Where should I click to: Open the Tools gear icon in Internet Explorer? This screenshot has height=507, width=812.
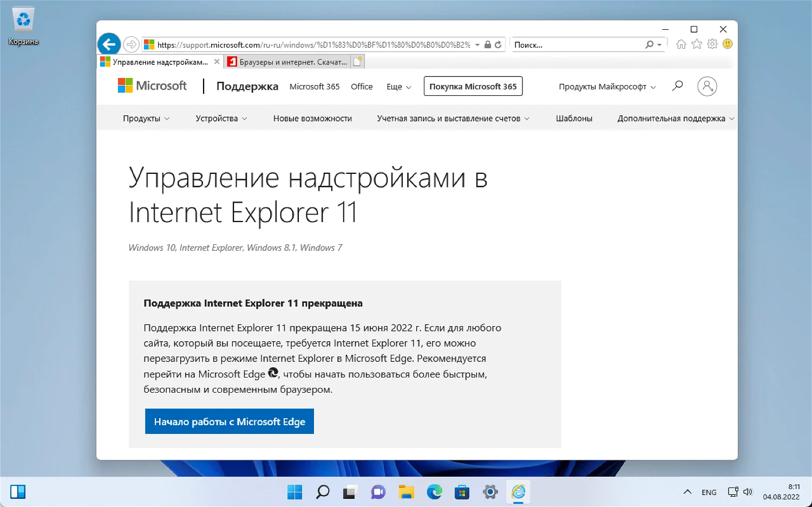(x=712, y=44)
